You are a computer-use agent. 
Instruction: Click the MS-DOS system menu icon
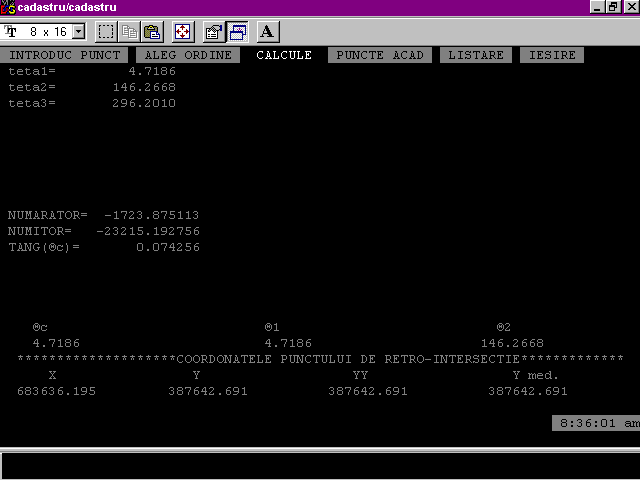(x=8, y=7)
